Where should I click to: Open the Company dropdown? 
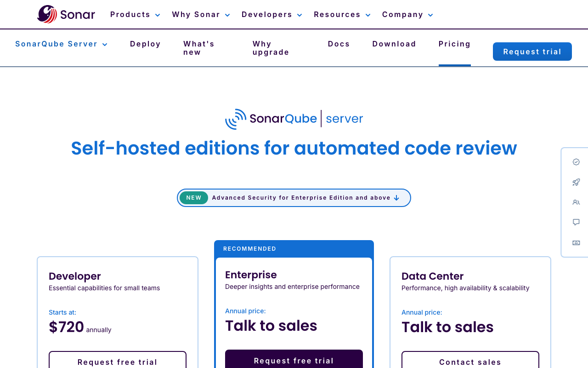click(407, 14)
